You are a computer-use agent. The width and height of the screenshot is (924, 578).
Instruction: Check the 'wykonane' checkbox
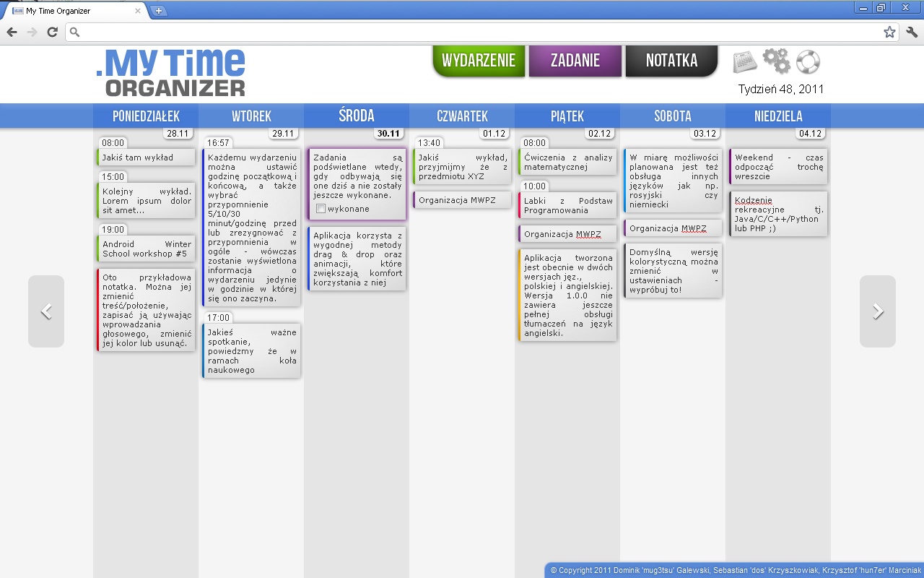pos(321,209)
